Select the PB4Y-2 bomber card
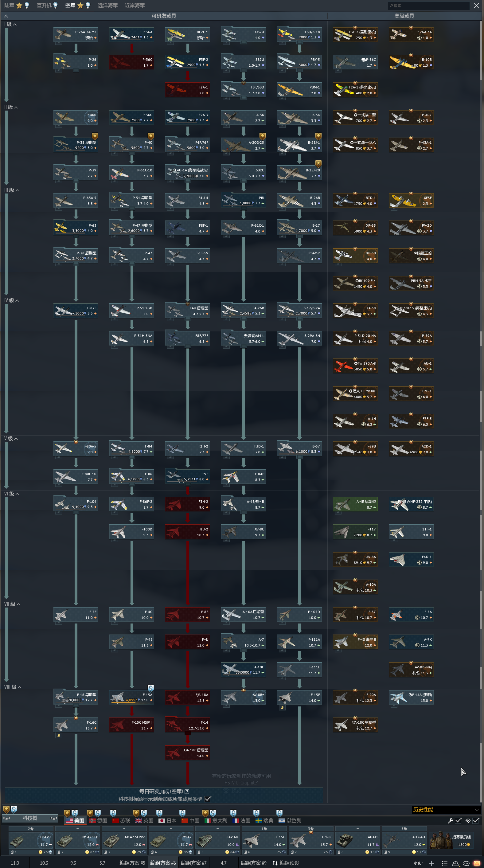This screenshot has width=484, height=868. point(299,256)
